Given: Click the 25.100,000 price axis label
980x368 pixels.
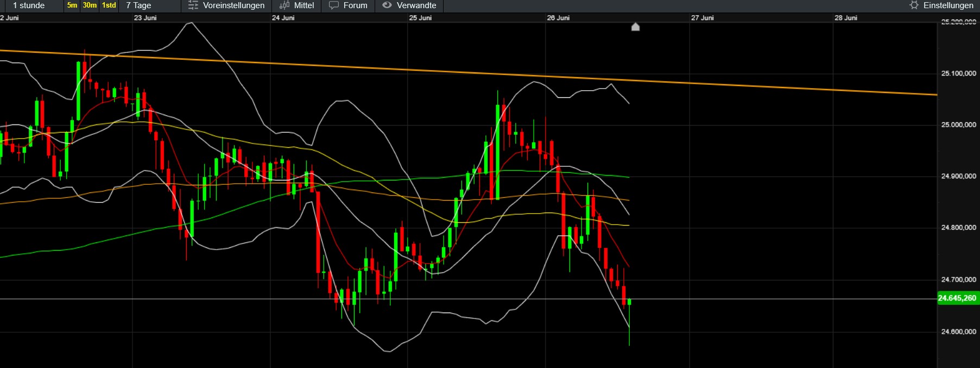Looking at the screenshot, I should [x=958, y=73].
